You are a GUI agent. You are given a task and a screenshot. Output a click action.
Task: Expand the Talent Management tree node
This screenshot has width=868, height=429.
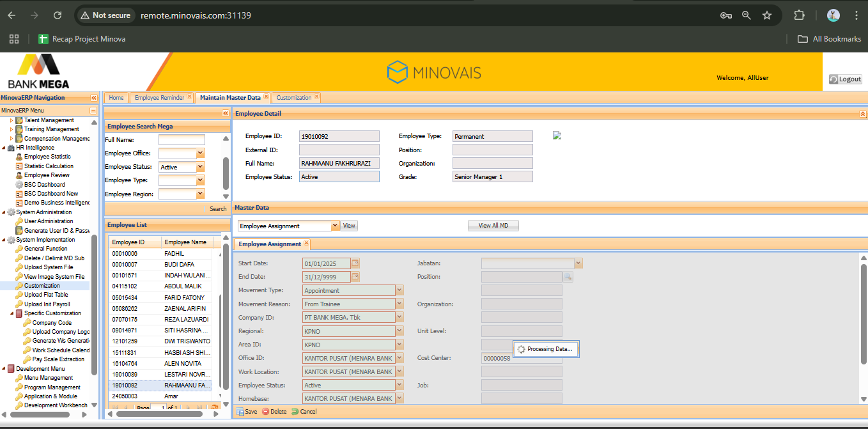coord(12,120)
